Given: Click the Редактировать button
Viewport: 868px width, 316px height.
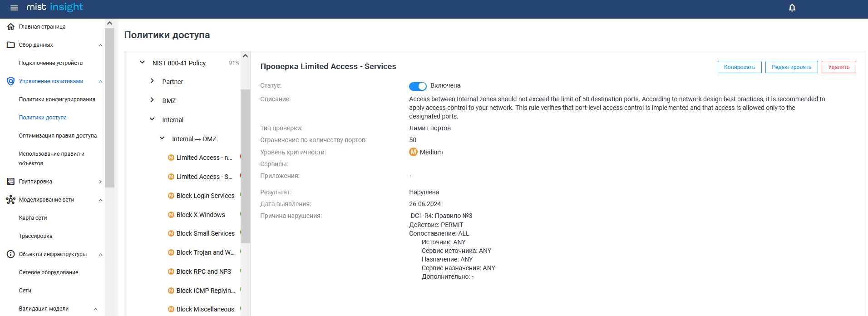Looking at the screenshot, I should [791, 67].
